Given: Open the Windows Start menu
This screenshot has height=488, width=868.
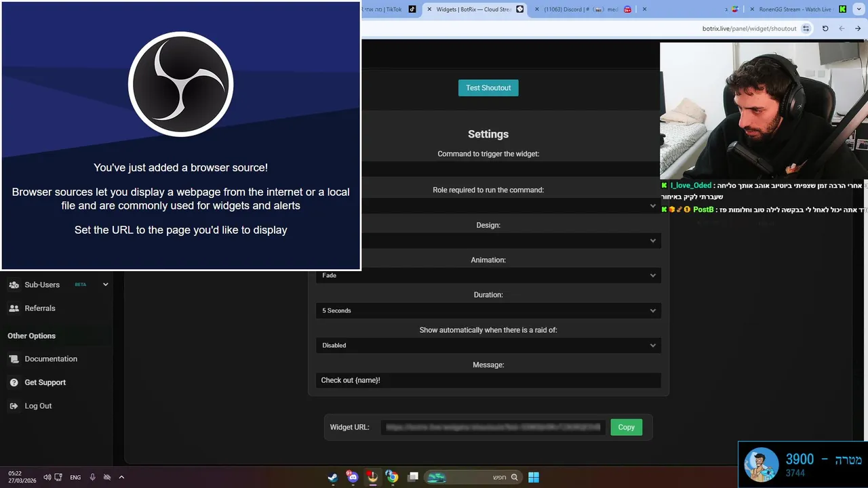Looking at the screenshot, I should 534,477.
